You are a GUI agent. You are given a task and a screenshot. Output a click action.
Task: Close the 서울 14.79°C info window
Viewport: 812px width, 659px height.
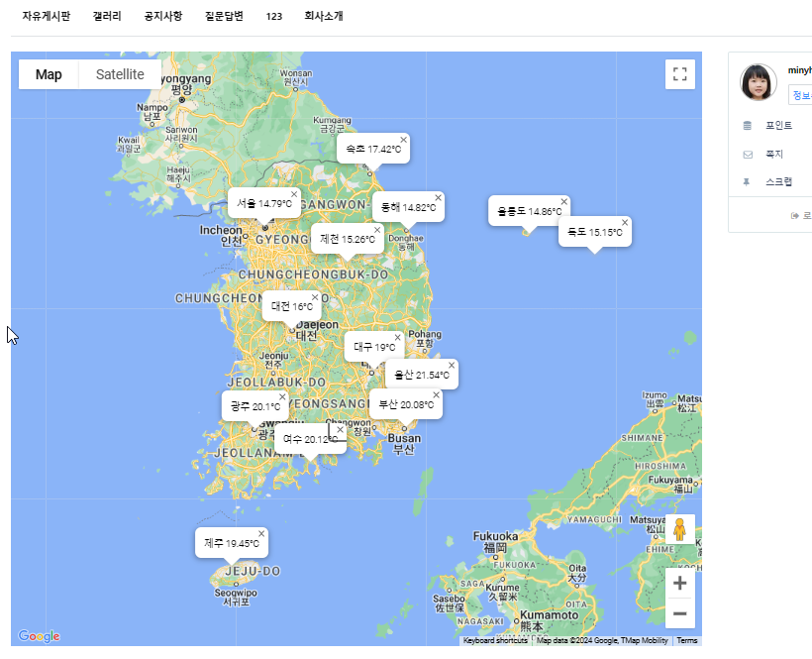pos(293,194)
